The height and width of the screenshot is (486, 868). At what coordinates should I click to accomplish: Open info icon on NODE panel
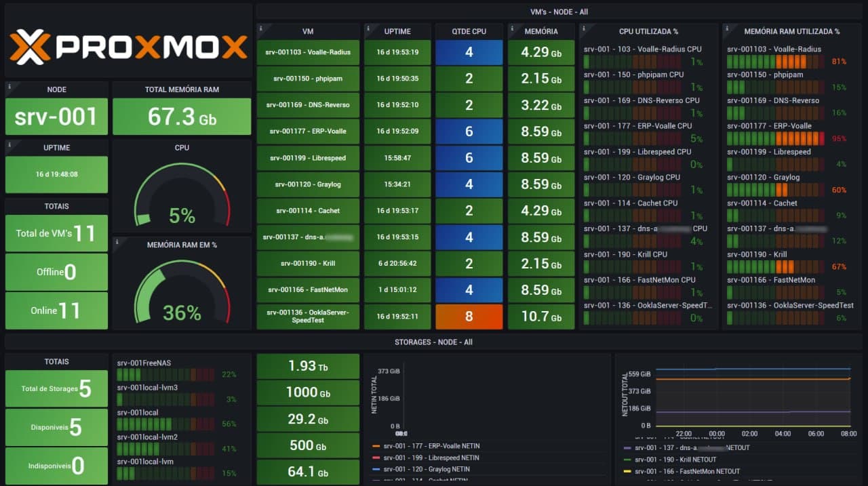8,85
